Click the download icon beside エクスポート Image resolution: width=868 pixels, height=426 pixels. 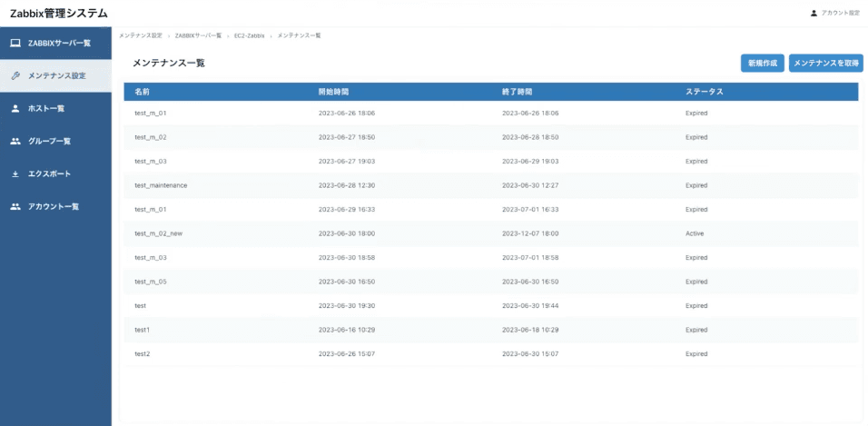[15, 174]
